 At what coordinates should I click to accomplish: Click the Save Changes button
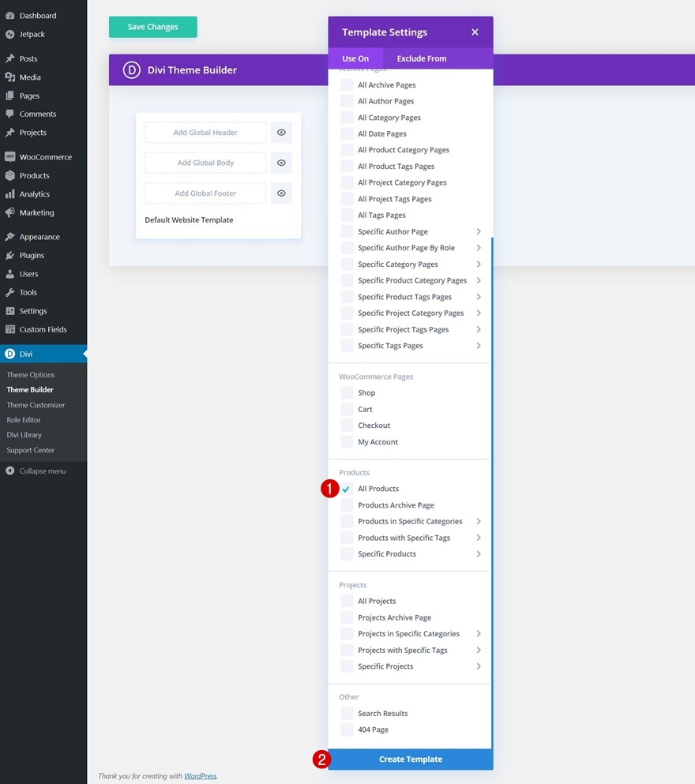[x=153, y=27]
